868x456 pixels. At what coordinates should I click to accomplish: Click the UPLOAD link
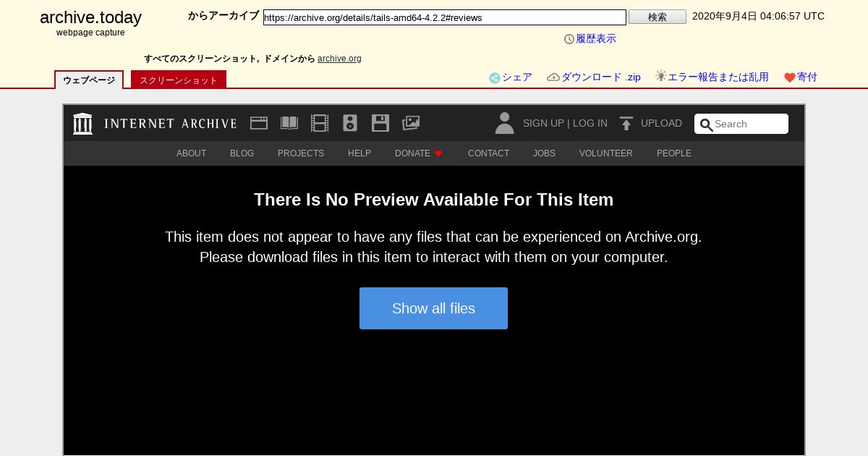661,123
